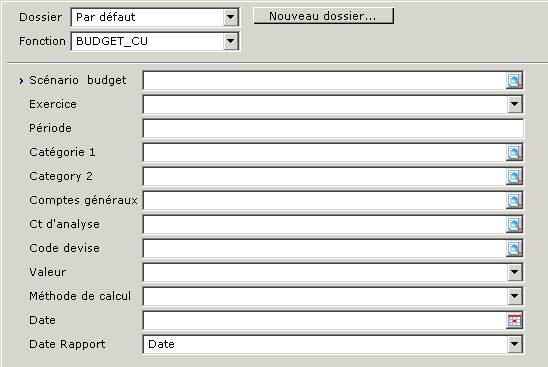This screenshot has height=367, width=548.
Task: Open calendar picker for Date field
Action: coord(514,321)
